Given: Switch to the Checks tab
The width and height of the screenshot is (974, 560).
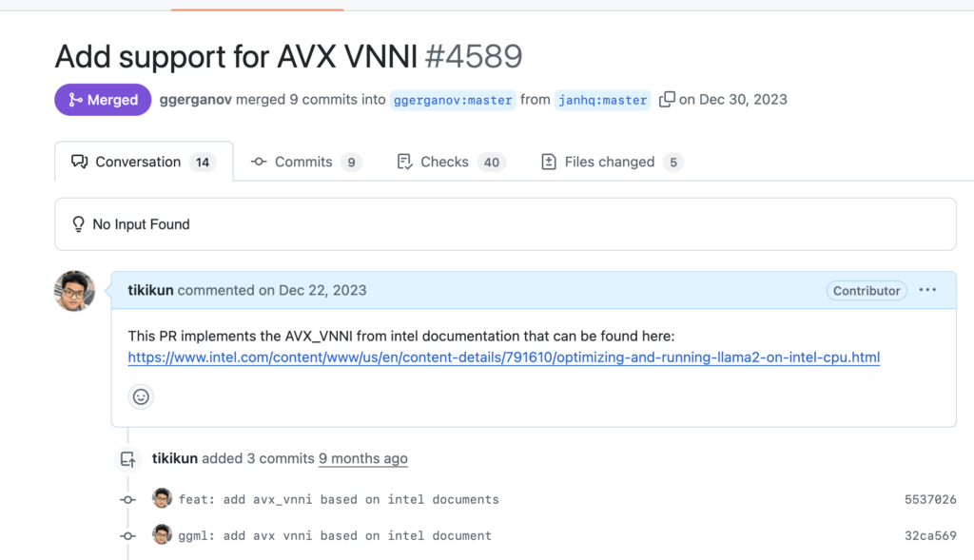Looking at the screenshot, I should click(x=444, y=162).
